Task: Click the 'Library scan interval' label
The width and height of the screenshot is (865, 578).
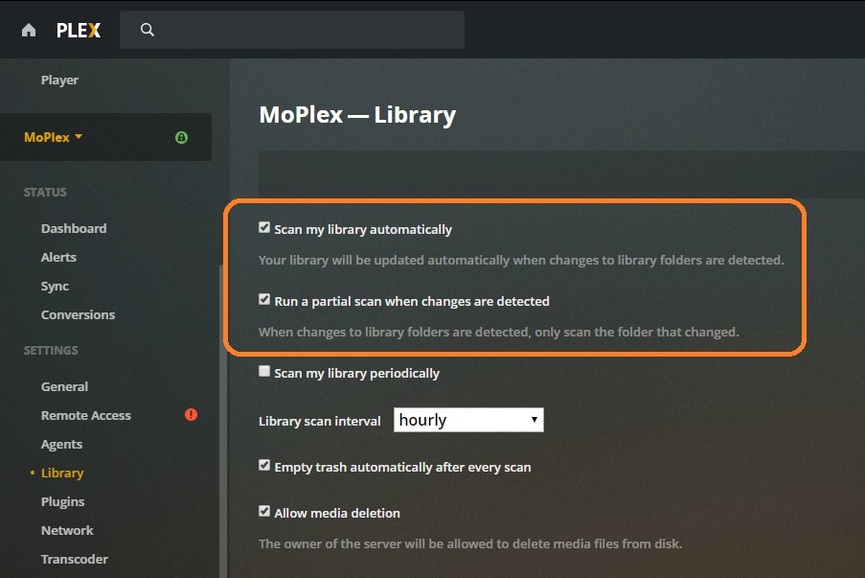Action: pos(319,421)
